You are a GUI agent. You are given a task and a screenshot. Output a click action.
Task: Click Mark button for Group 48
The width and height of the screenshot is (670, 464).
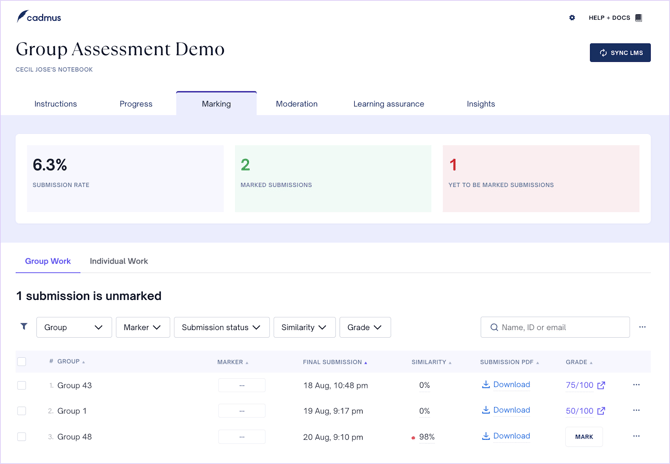pos(584,437)
